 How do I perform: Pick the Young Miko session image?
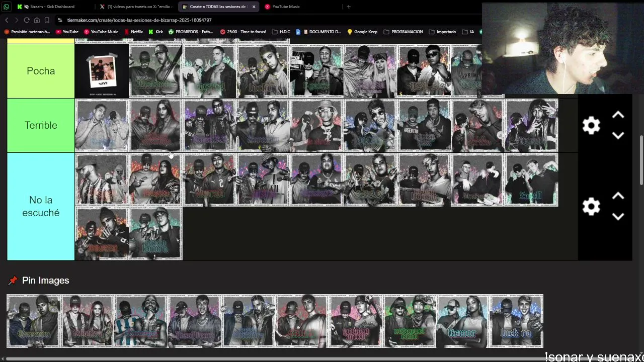click(356, 321)
